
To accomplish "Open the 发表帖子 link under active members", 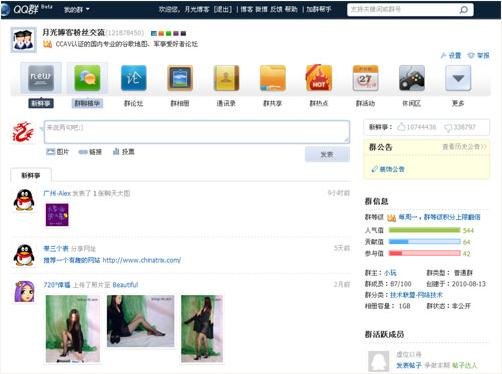I will point(409,365).
